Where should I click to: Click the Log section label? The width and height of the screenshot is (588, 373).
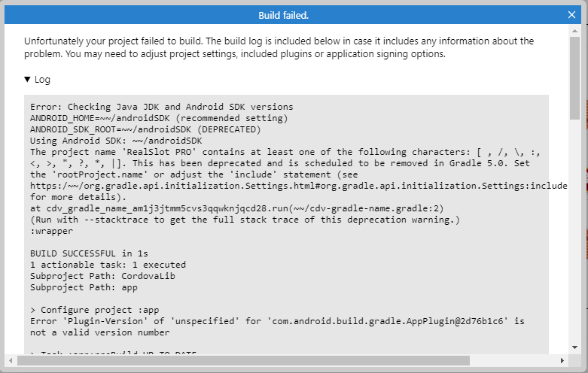click(42, 80)
